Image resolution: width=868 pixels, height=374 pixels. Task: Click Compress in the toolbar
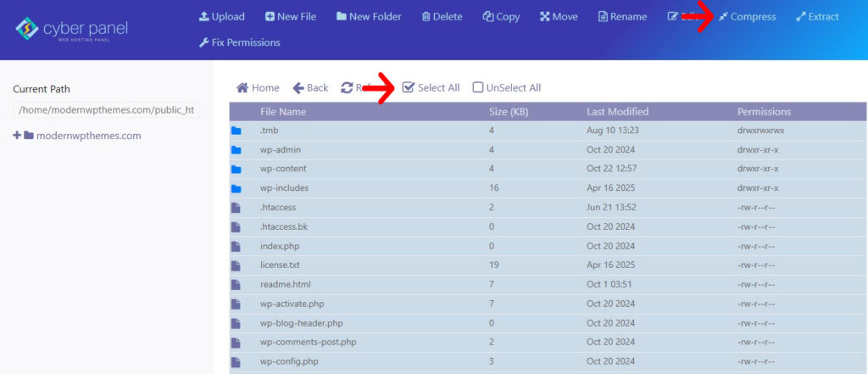coord(747,17)
